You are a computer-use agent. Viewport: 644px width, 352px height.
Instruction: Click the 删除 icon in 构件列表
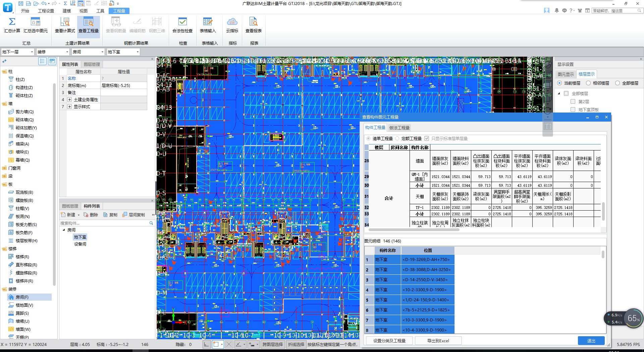tap(87, 215)
